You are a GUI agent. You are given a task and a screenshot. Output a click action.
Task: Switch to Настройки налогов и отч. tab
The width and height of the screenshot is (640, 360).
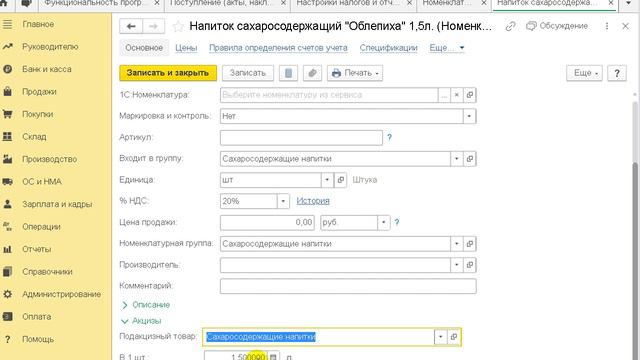click(x=348, y=3)
